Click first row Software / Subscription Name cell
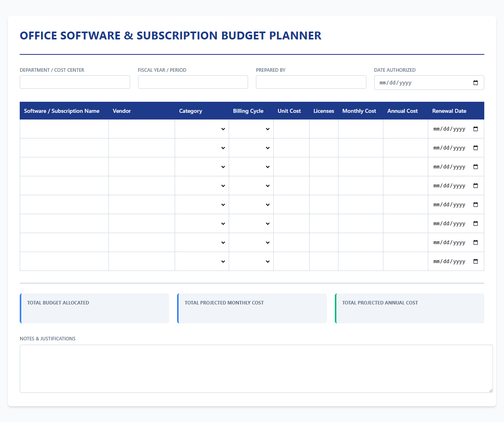 (x=64, y=129)
